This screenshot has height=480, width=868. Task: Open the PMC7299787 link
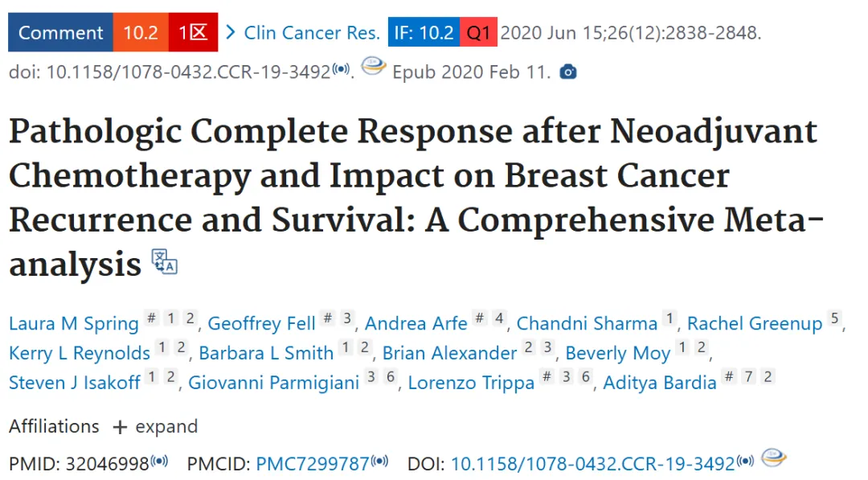pos(313,463)
